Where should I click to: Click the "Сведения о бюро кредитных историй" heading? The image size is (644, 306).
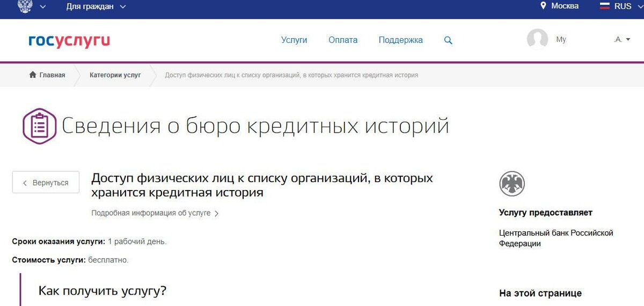pyautogui.click(x=255, y=126)
